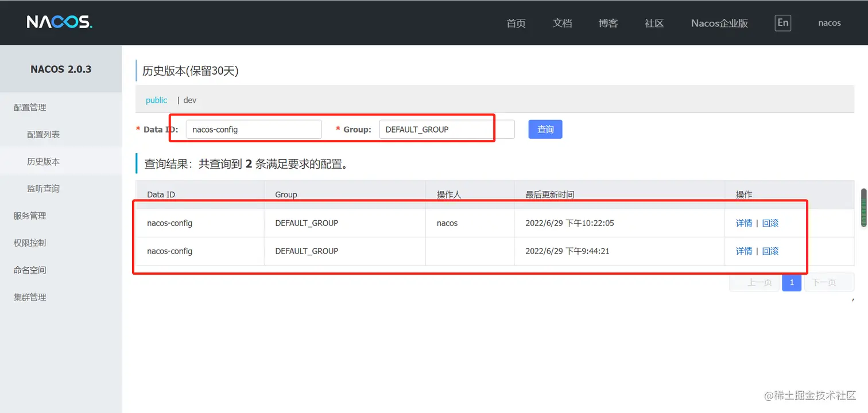Select page 1 in pagination
868x413 pixels.
[792, 282]
